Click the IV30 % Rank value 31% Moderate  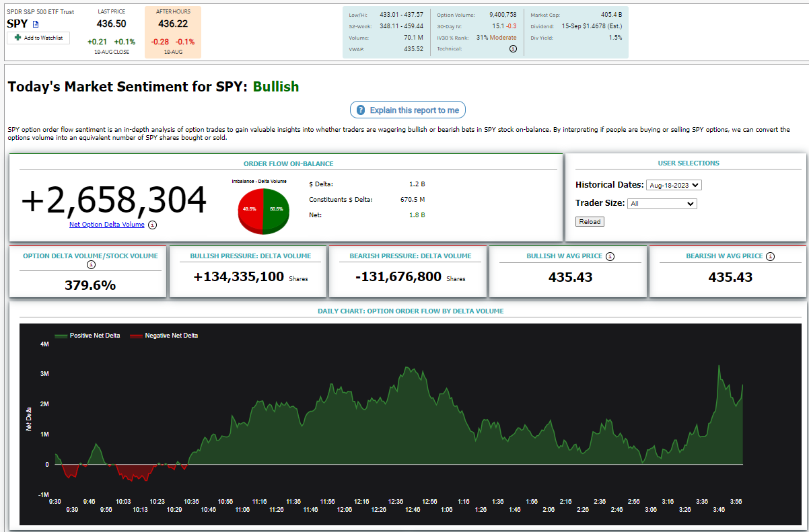pos(496,38)
